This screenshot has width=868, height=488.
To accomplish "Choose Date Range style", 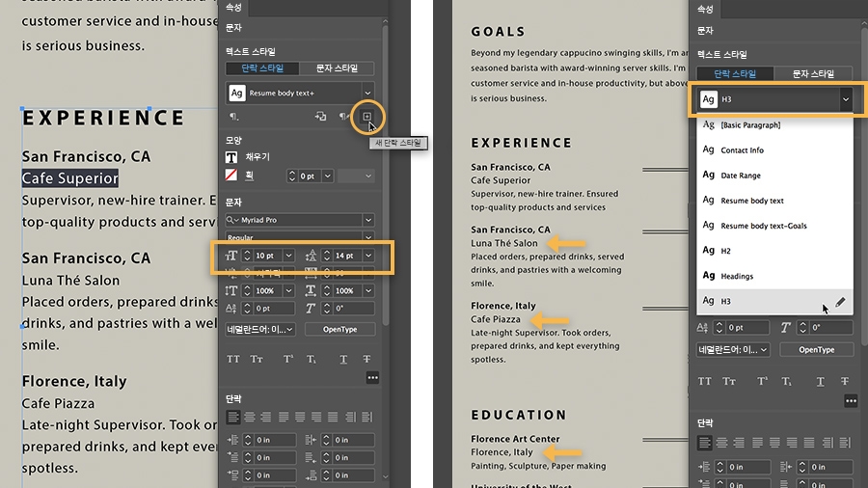I will tap(775, 176).
